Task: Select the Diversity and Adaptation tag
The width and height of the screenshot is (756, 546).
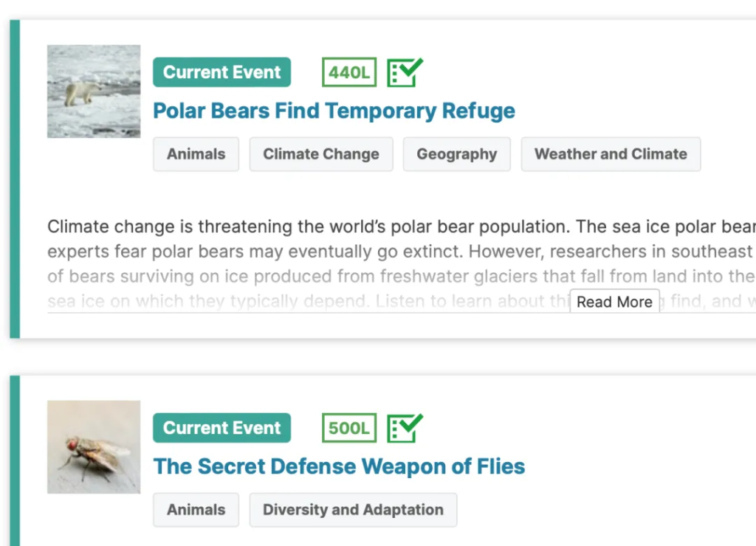Action: point(353,510)
